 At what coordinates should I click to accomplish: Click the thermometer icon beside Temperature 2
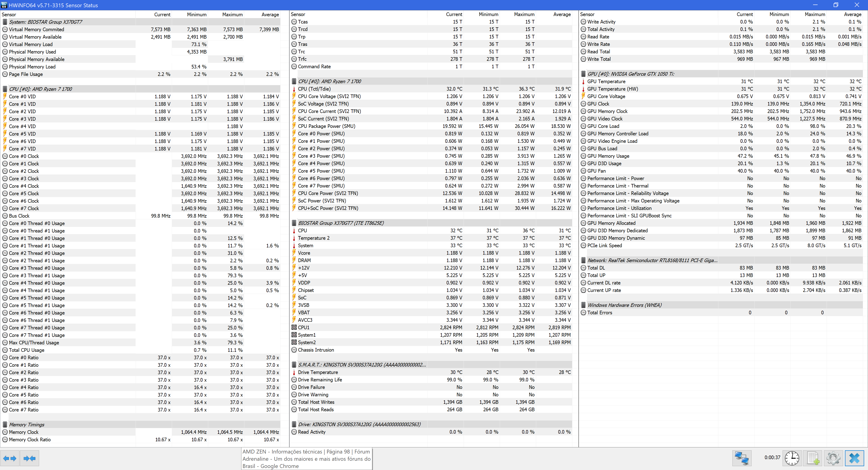[x=294, y=238]
